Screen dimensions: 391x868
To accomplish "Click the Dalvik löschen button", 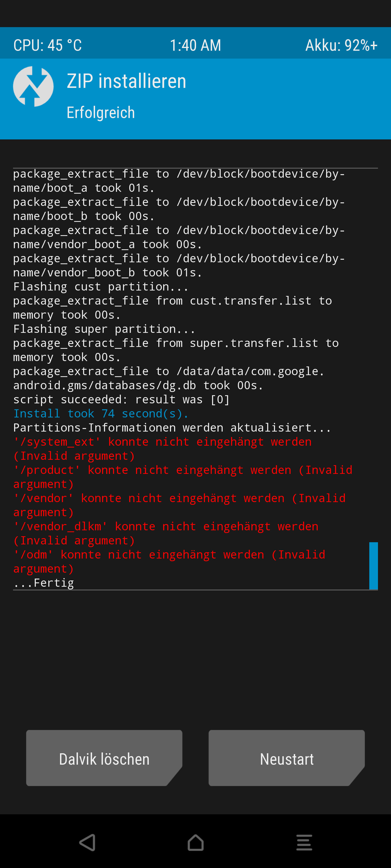I will tap(104, 758).
